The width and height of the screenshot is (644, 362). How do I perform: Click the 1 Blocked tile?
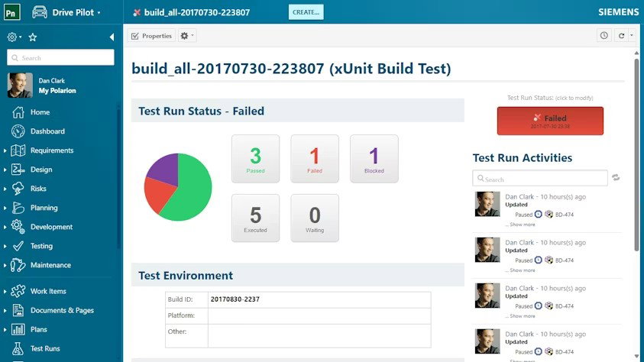tap(374, 159)
